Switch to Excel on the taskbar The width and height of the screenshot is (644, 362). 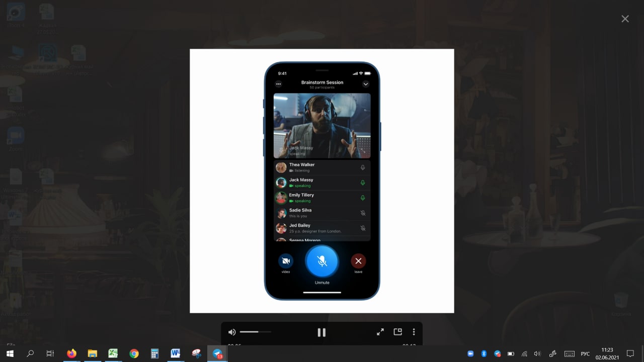pyautogui.click(x=113, y=353)
